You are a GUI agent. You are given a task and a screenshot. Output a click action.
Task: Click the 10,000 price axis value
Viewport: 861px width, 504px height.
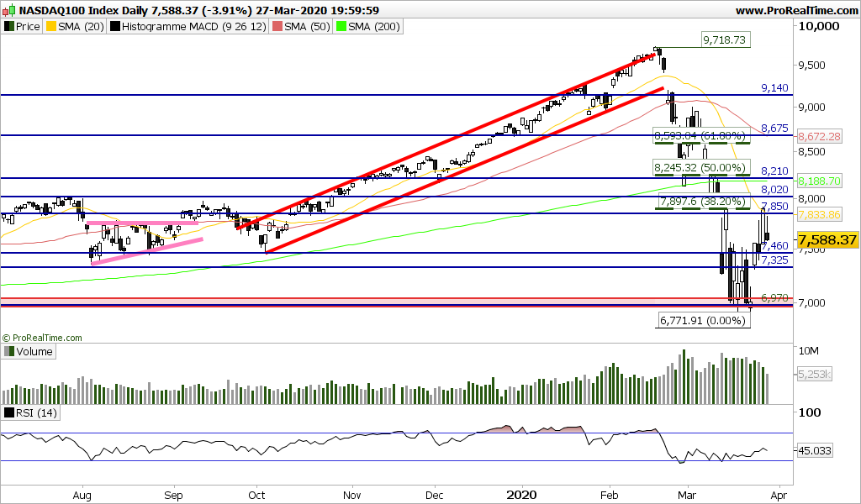819,26
